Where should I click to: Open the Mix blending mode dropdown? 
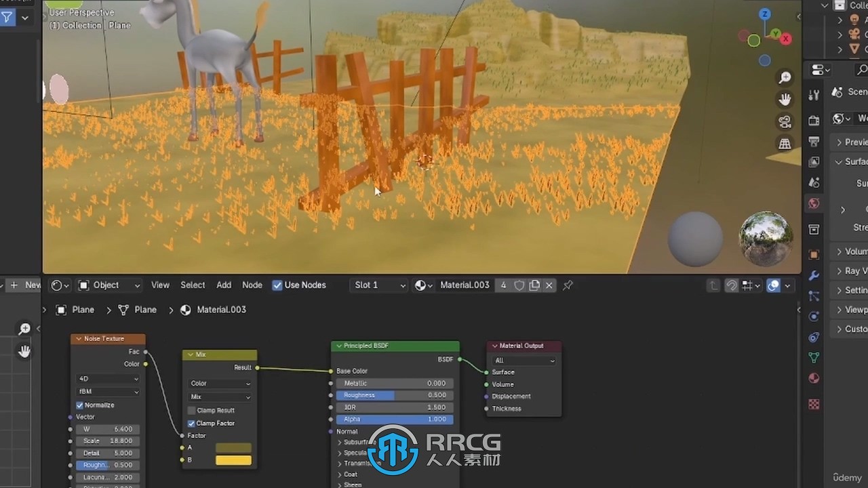tap(220, 397)
